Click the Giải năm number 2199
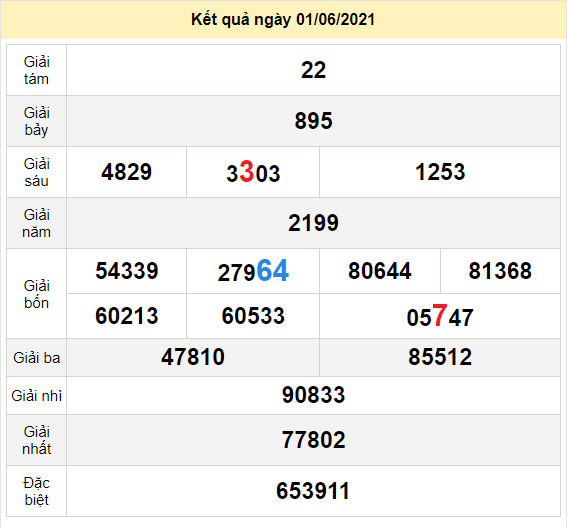Screen dimensions: 567x527 (314, 223)
